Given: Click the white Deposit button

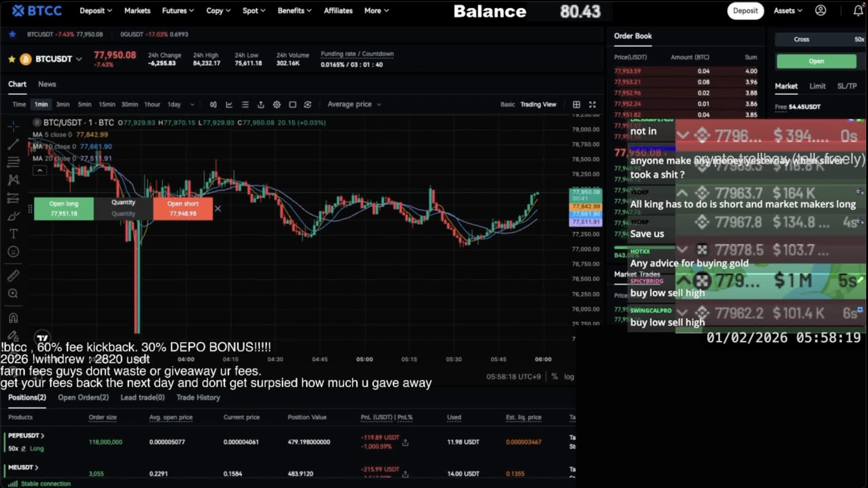Looking at the screenshot, I should pyautogui.click(x=745, y=10).
